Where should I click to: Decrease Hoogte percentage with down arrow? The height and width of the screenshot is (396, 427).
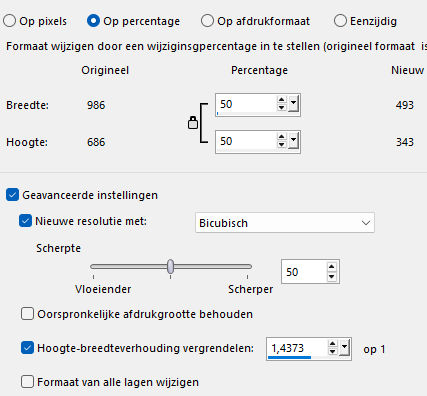tap(282, 144)
